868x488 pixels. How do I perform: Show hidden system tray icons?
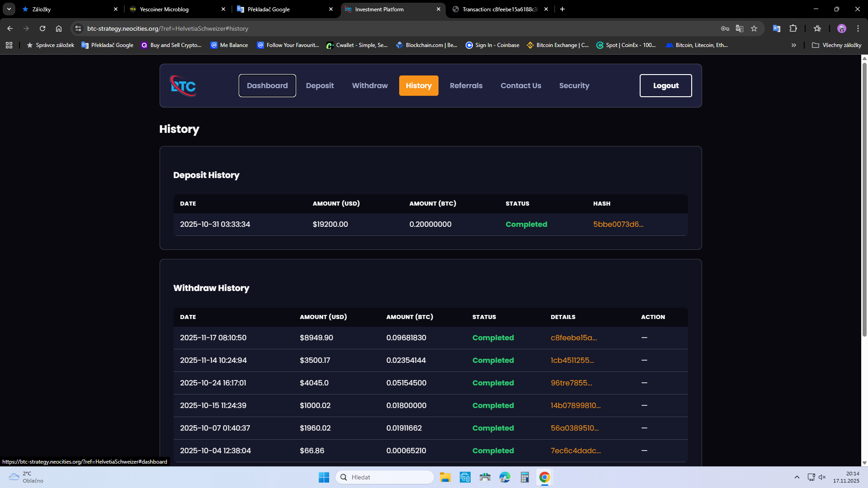[797, 477]
